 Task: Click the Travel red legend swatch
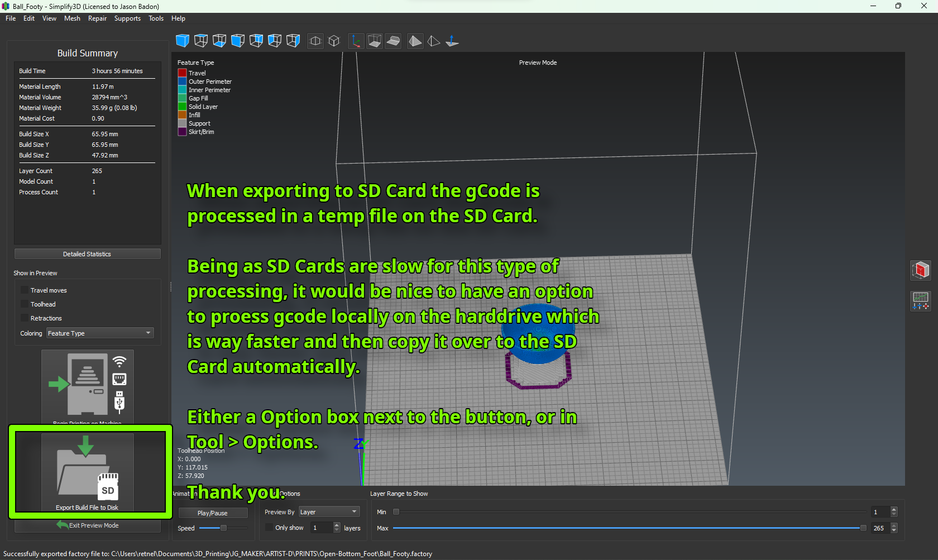click(x=182, y=73)
